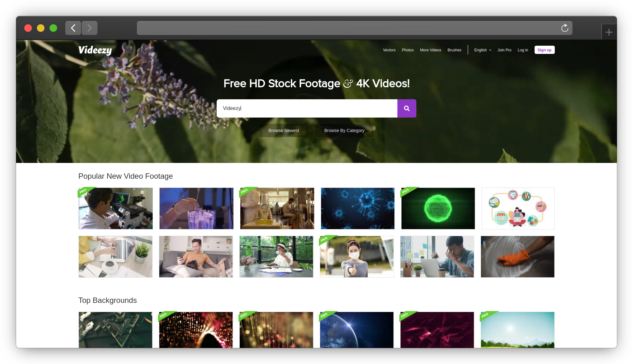Focus the Videezy search input field
Viewport: 633px width, 364px height.
click(x=307, y=108)
